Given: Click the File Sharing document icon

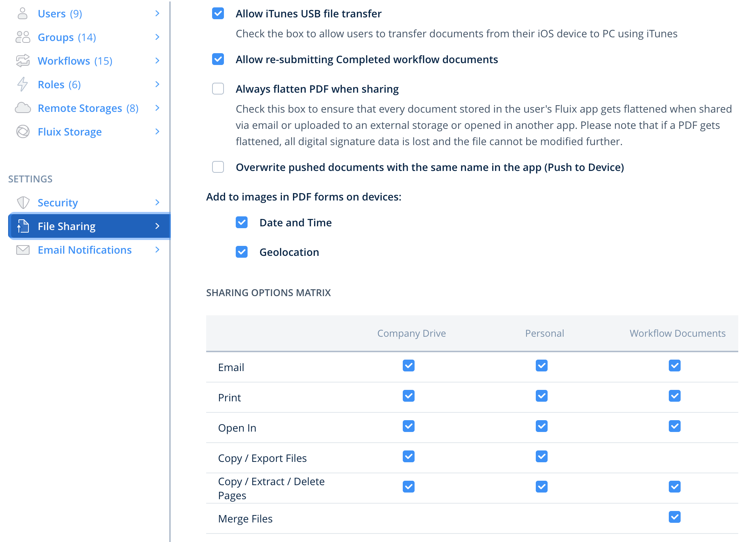Looking at the screenshot, I should (x=23, y=226).
